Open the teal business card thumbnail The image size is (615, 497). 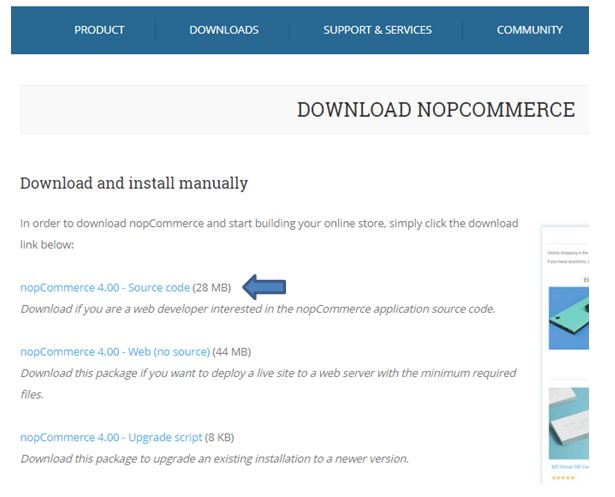[569, 423]
